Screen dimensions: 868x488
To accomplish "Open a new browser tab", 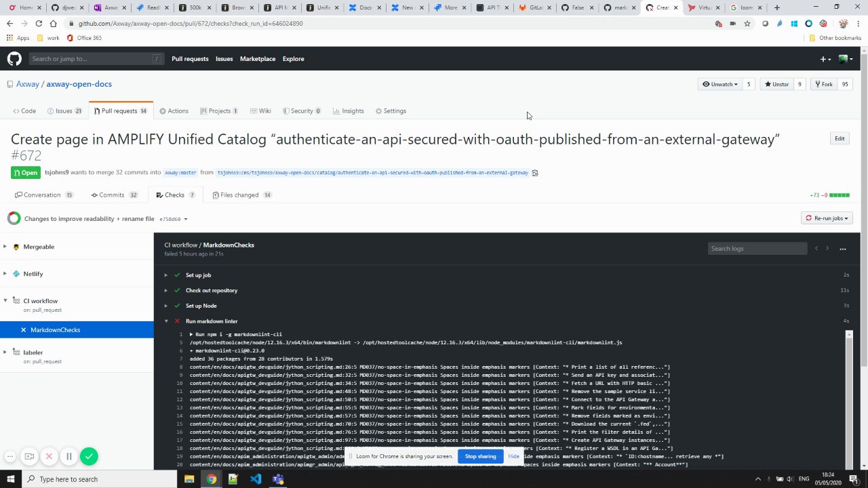I will coord(777,8).
